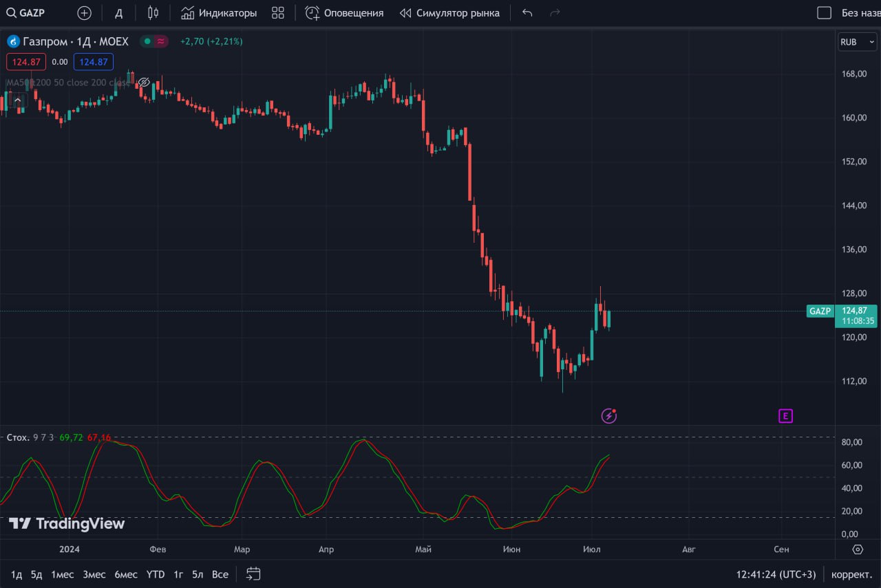Open the Без назв layout name menu

pyautogui.click(x=860, y=12)
